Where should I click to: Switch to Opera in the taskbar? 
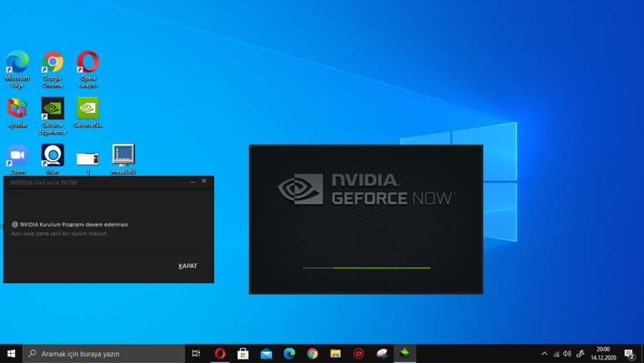220,354
